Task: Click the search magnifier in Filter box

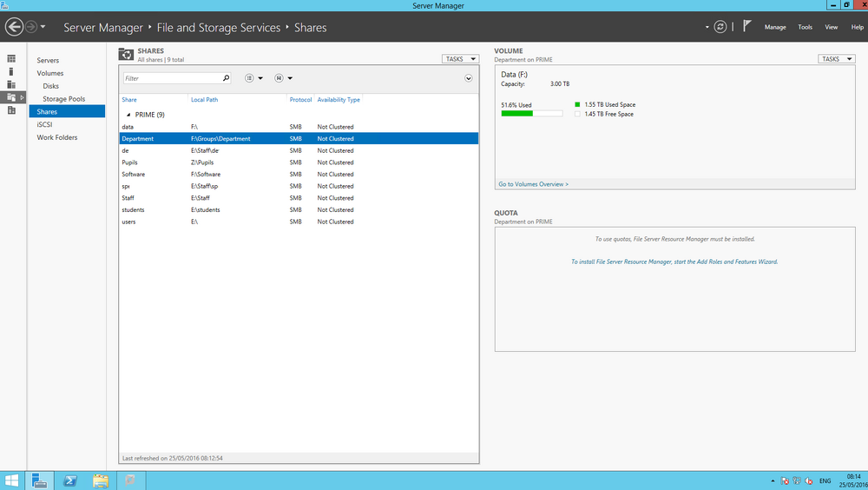Action: click(x=226, y=78)
